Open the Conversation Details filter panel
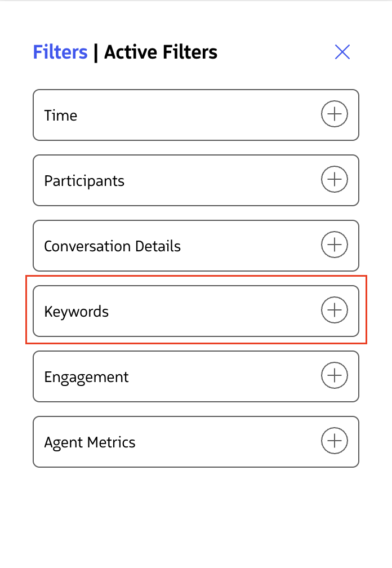Image resolution: width=392 pixels, height=568 pixels. 196,245
